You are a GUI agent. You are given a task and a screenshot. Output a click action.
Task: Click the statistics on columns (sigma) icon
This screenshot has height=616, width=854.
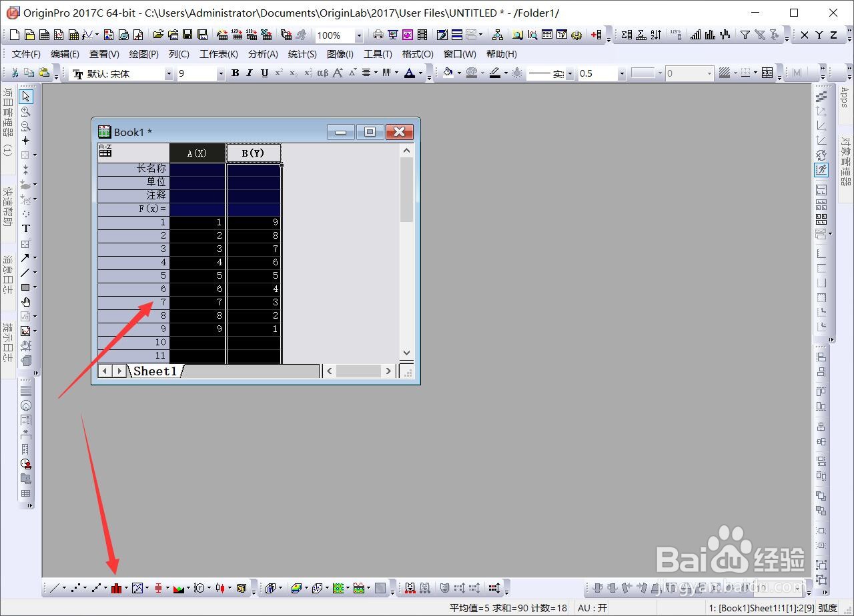coord(626,35)
